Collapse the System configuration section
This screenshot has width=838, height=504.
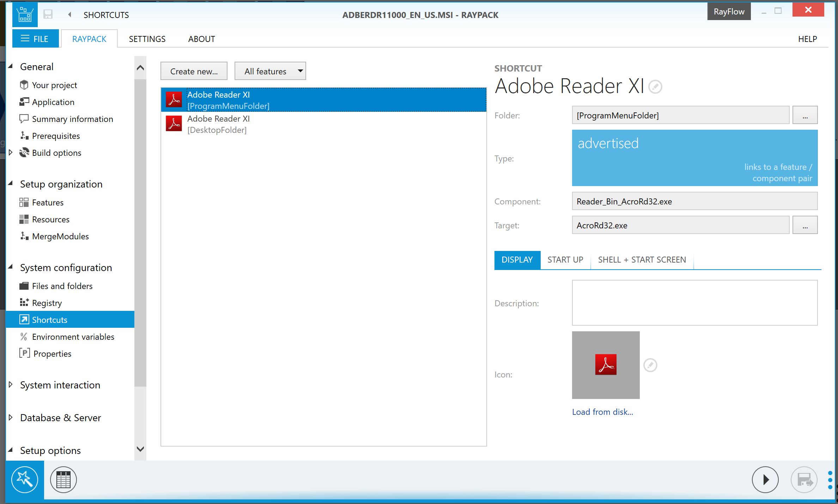(x=11, y=267)
